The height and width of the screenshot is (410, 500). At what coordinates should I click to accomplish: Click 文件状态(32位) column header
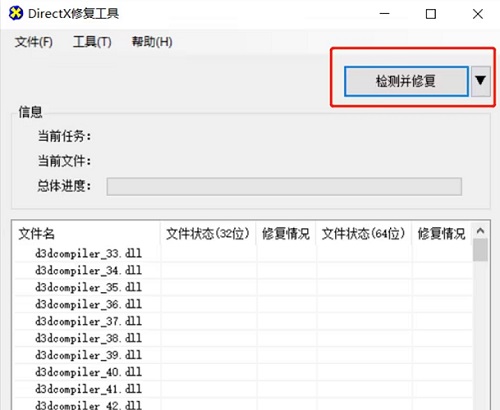tap(208, 233)
